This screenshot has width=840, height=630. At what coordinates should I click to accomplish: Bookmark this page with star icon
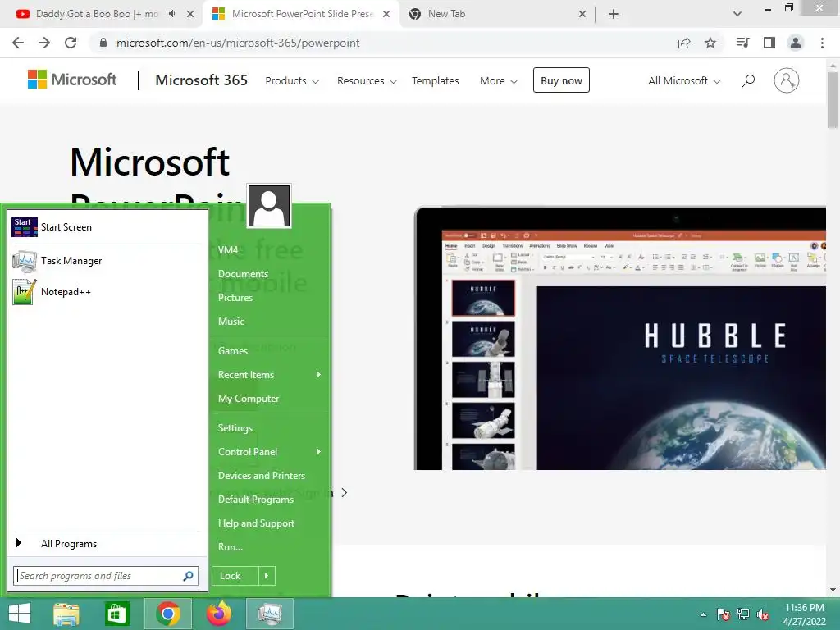(x=710, y=43)
